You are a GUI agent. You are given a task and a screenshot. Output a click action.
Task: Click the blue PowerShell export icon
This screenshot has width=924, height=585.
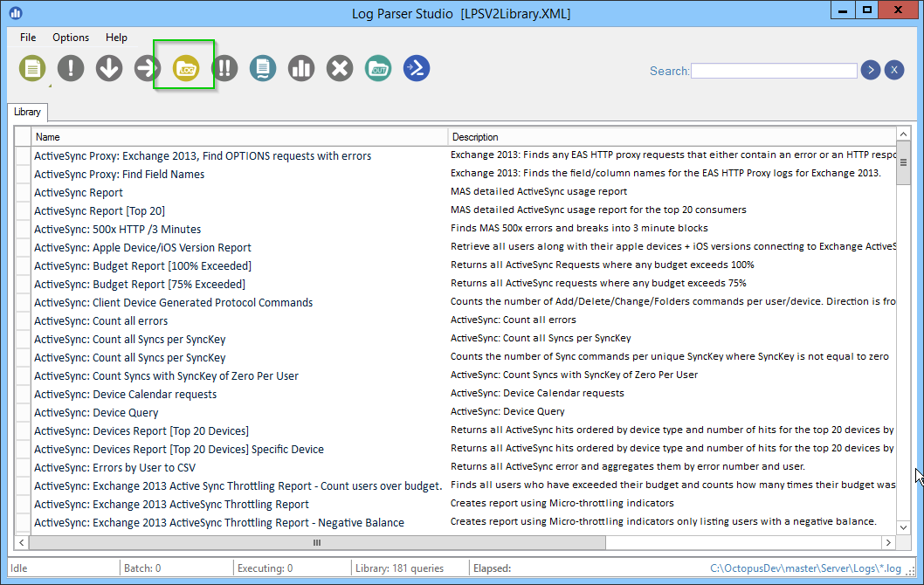[417, 68]
